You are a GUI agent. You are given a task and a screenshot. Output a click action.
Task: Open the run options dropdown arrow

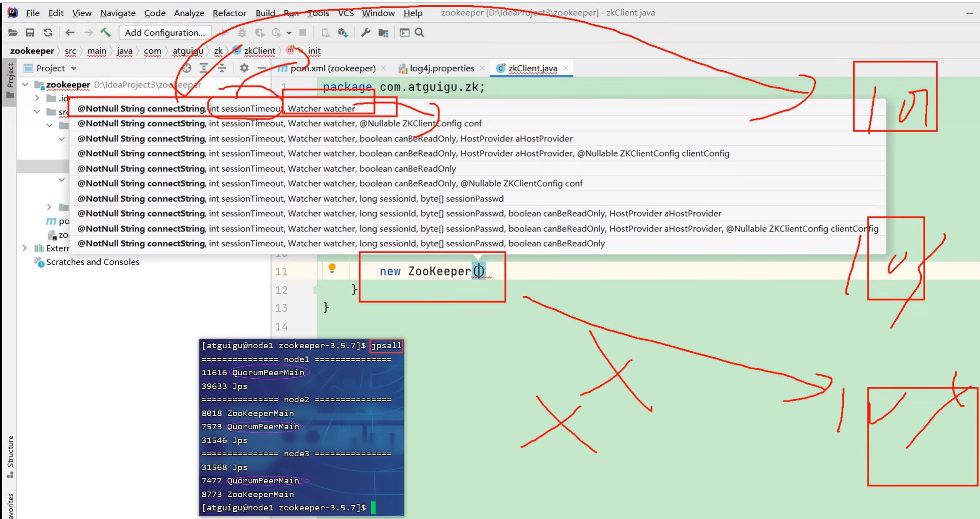289,33
